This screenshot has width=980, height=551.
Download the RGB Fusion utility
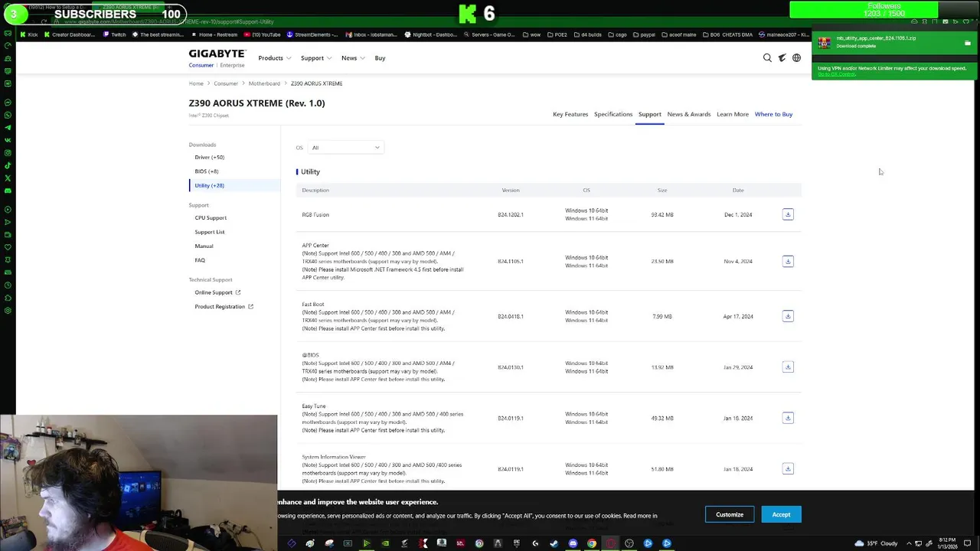tap(788, 214)
